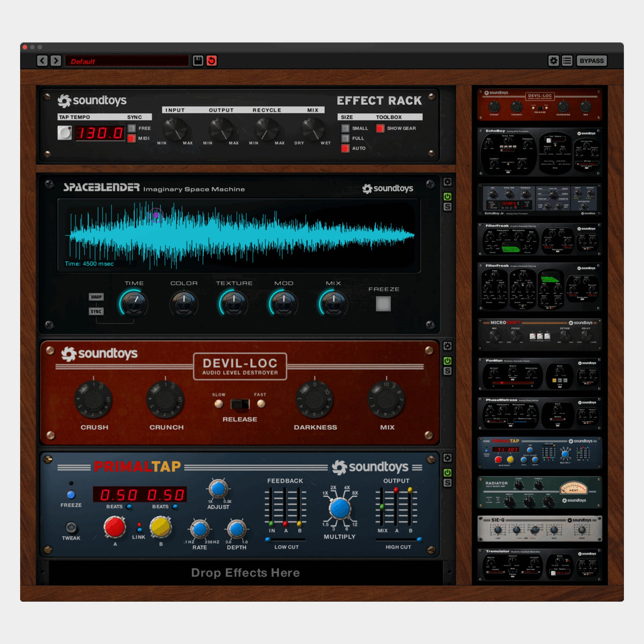Click the BYPASS button

click(x=592, y=61)
